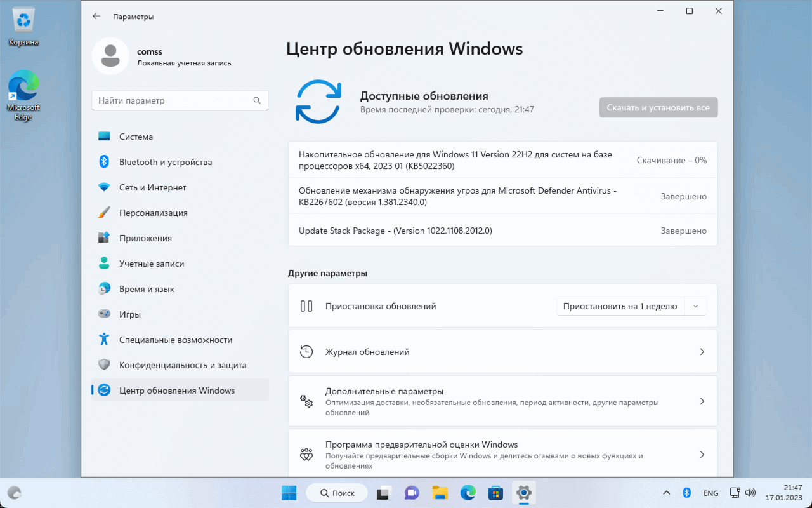Click the Персонализация paintbrush icon
Image resolution: width=812 pixels, height=508 pixels.
point(105,213)
